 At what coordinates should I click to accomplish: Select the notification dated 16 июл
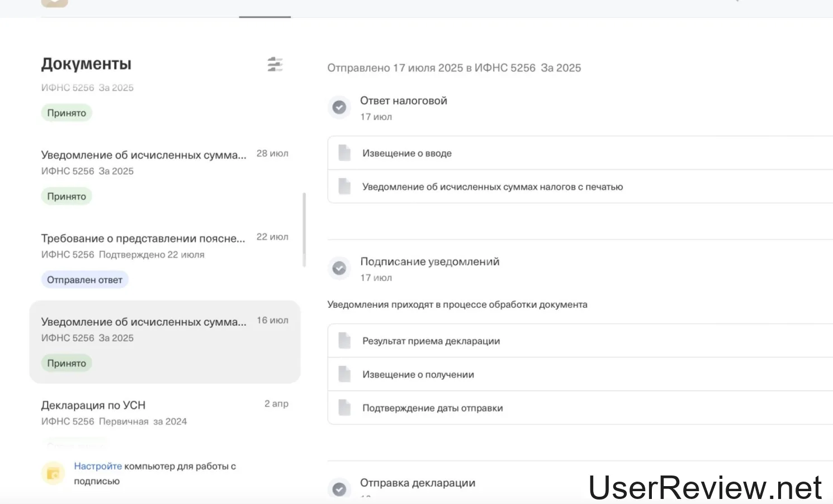(144, 322)
